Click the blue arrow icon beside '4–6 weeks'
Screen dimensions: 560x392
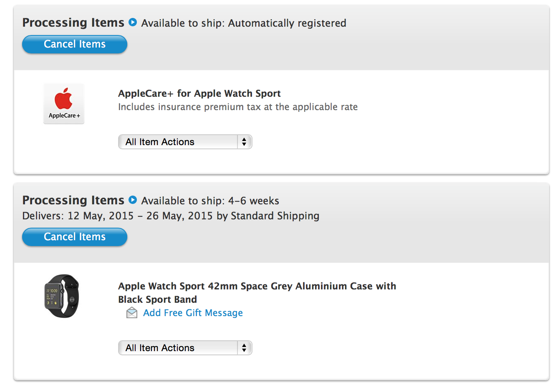click(133, 200)
